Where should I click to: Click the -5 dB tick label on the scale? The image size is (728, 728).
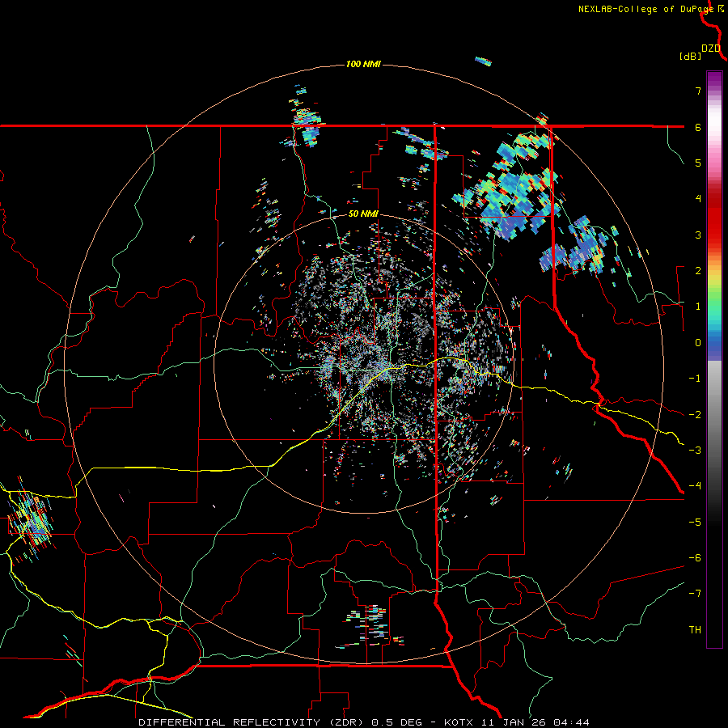695,523
